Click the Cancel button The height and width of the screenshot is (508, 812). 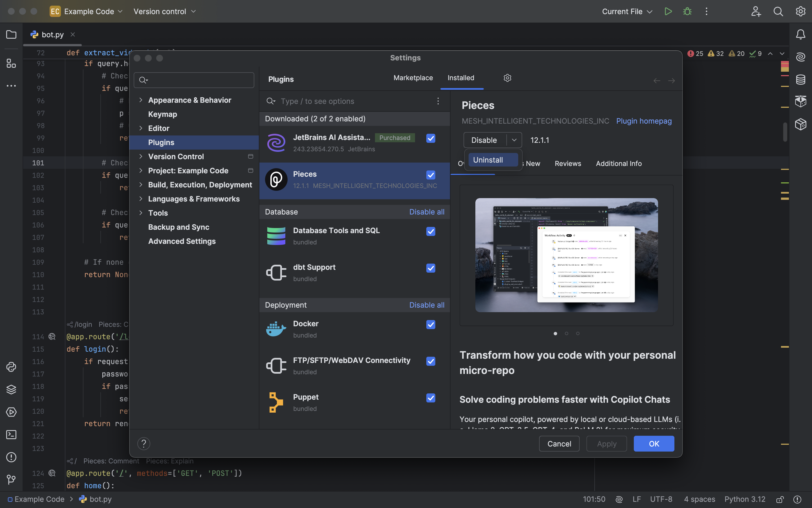[x=559, y=444]
